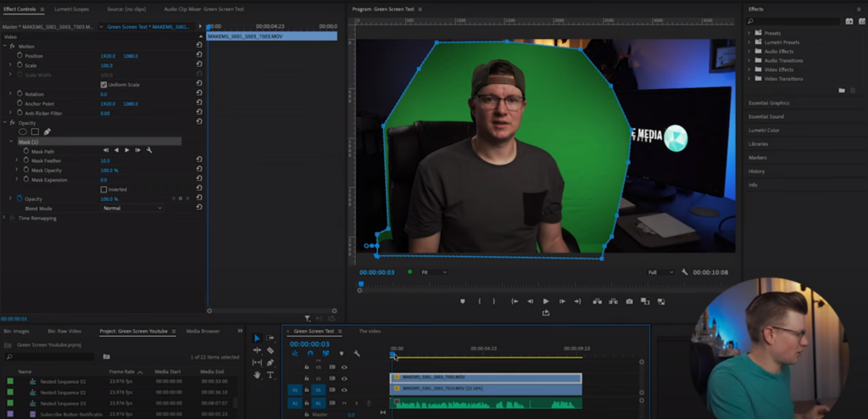The image size is (868, 419).
Task: Pick the Type tool in the tools panel
Action: 270,374
